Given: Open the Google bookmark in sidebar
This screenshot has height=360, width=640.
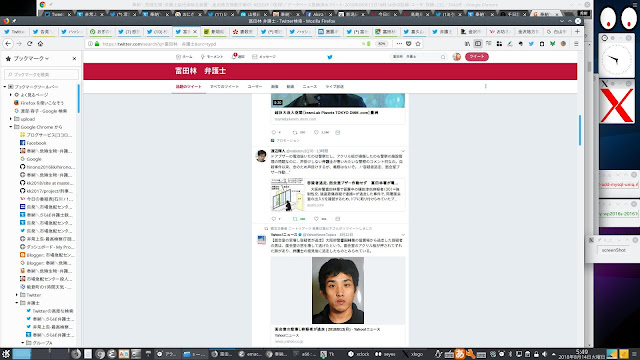Looking at the screenshot, I should tap(31, 159).
